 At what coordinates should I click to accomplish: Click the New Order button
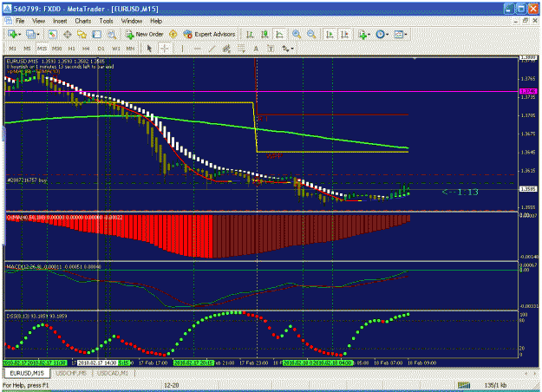145,34
